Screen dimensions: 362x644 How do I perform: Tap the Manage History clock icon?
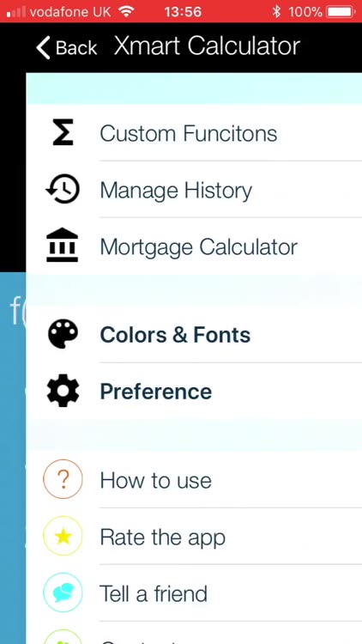click(63, 190)
